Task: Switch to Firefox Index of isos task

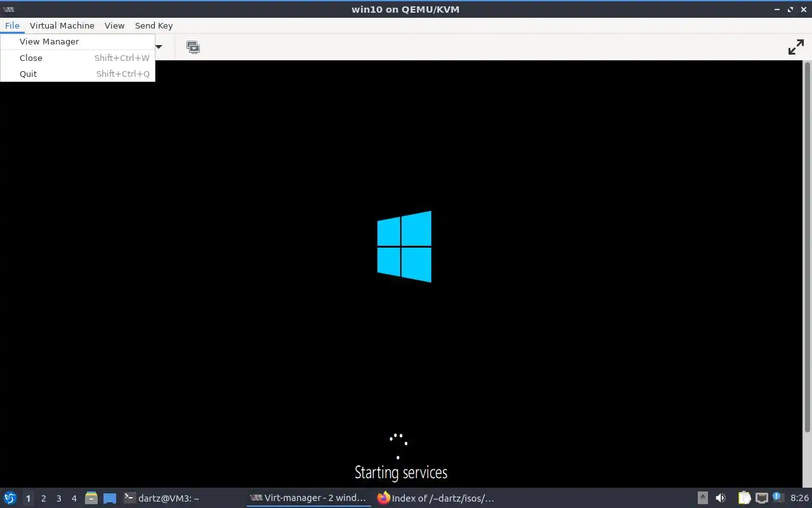Action: point(435,498)
